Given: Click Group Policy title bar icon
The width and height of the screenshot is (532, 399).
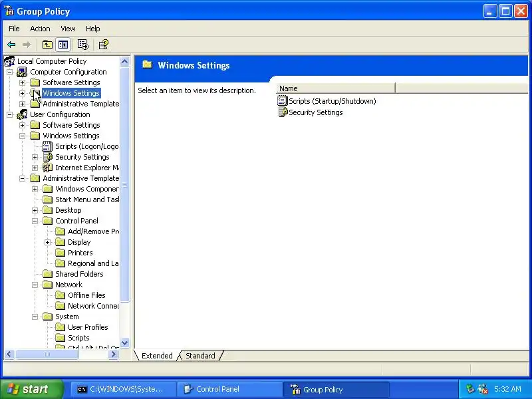Looking at the screenshot, I should pos(9,11).
